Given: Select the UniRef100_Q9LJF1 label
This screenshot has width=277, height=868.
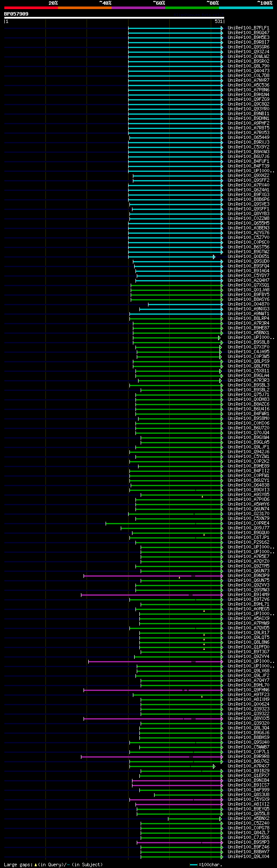Looking at the screenshot, I should [x=248, y=447].
